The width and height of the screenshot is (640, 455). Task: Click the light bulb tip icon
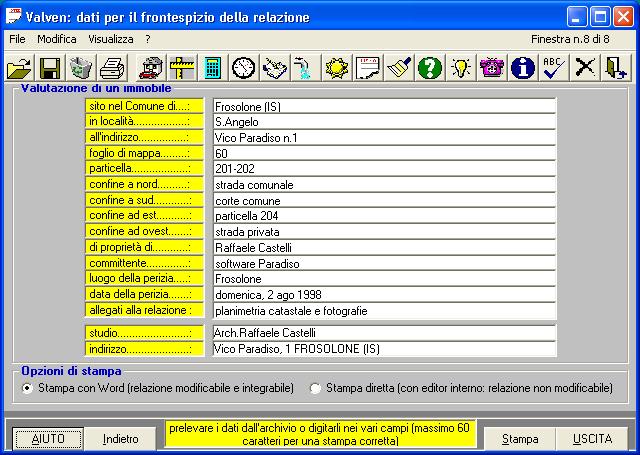tap(461, 68)
